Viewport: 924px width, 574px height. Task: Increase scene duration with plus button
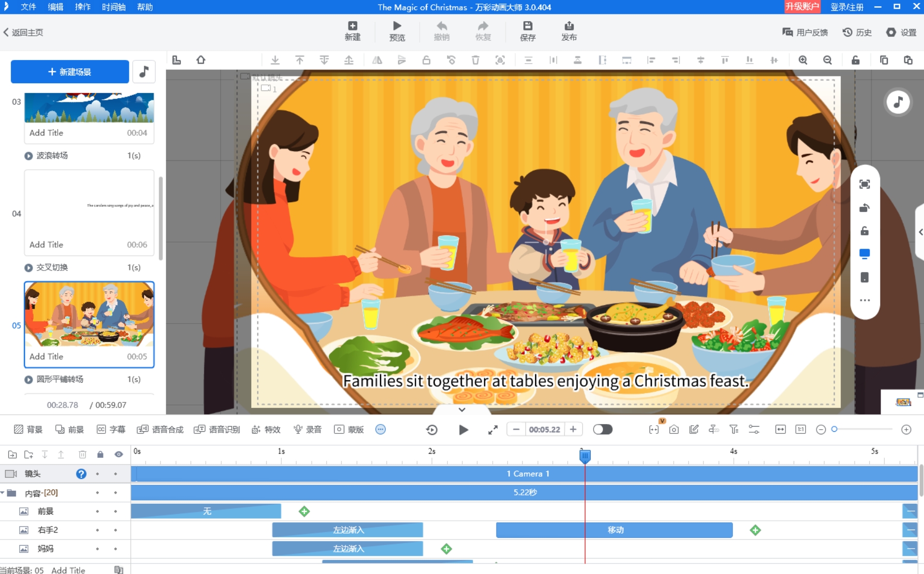(x=573, y=429)
